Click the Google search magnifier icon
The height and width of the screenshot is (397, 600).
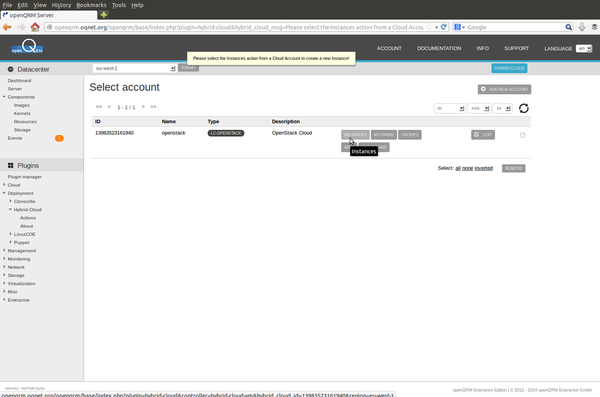569,27
